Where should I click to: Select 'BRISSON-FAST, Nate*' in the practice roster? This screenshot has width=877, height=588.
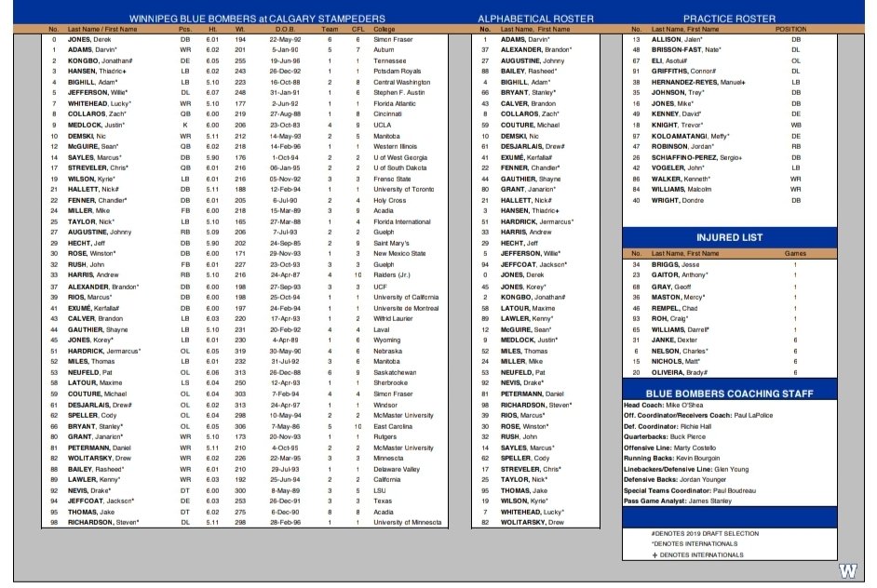[x=686, y=49]
